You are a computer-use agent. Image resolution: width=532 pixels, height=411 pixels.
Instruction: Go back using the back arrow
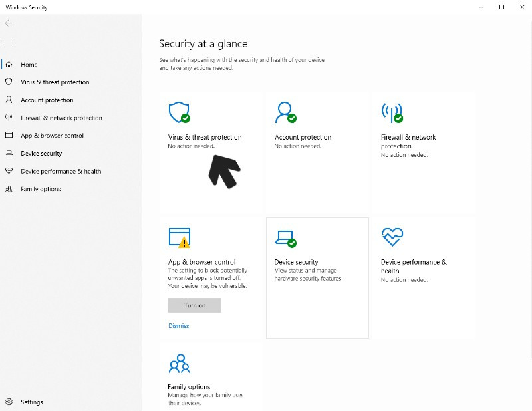9,23
